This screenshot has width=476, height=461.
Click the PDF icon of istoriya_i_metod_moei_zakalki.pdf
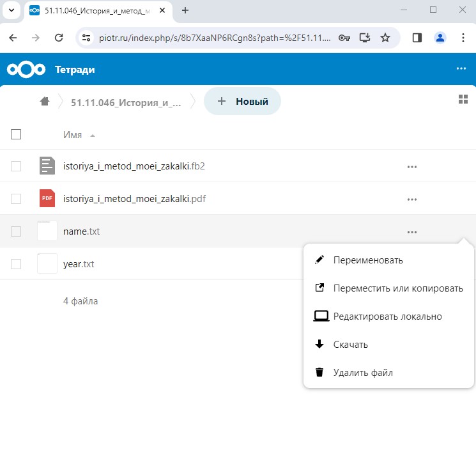point(47,199)
